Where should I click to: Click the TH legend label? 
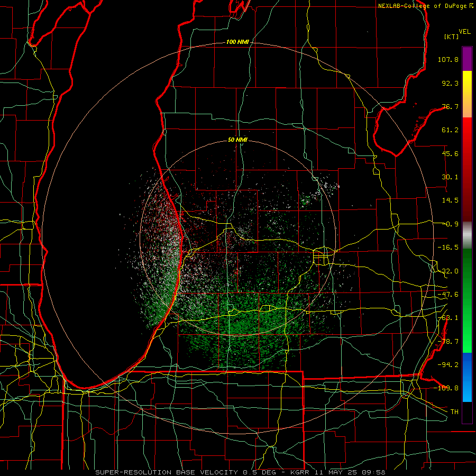454,412
